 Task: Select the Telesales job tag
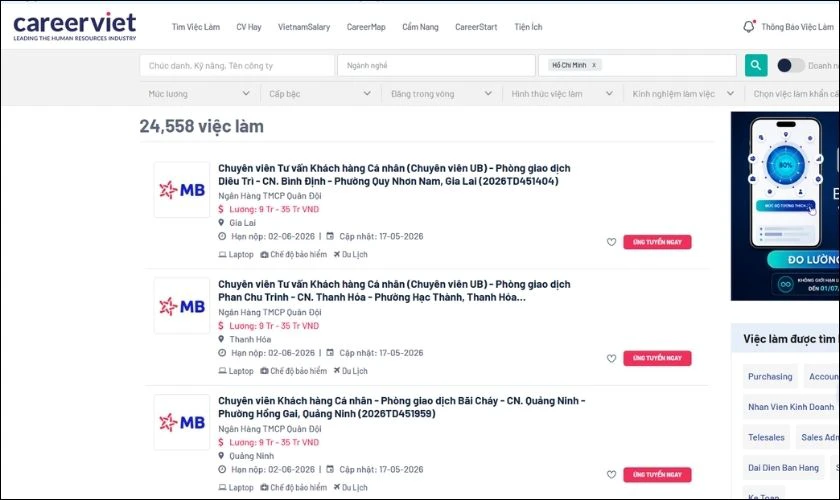[766, 438]
